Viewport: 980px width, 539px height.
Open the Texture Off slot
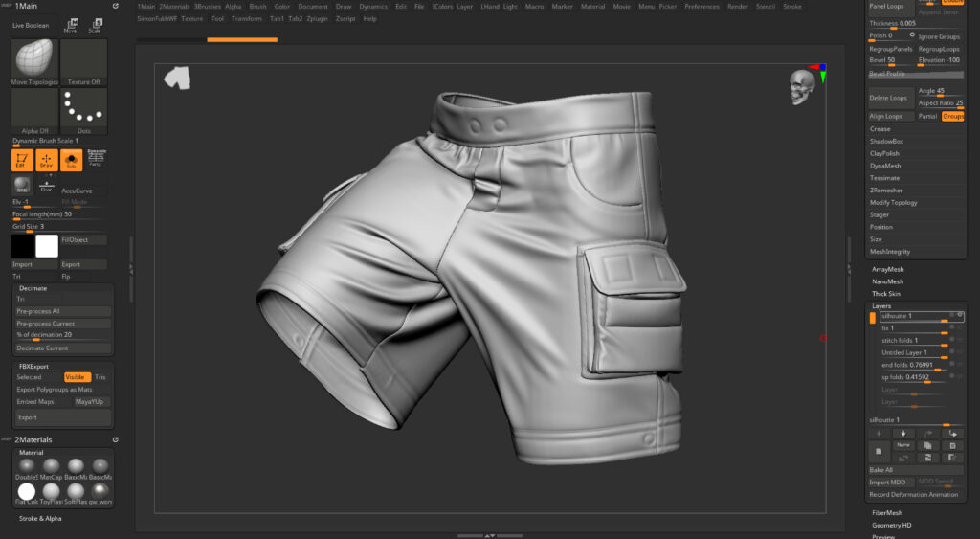point(84,62)
